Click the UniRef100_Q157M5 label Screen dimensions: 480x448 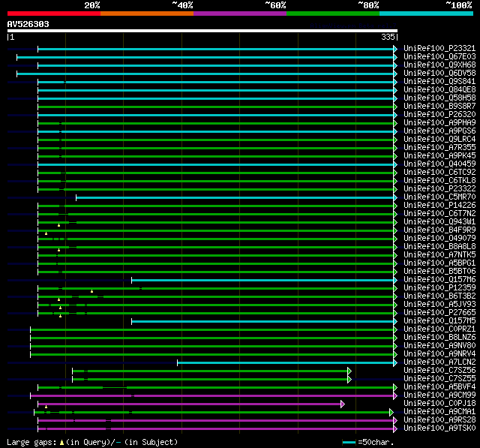click(x=439, y=321)
